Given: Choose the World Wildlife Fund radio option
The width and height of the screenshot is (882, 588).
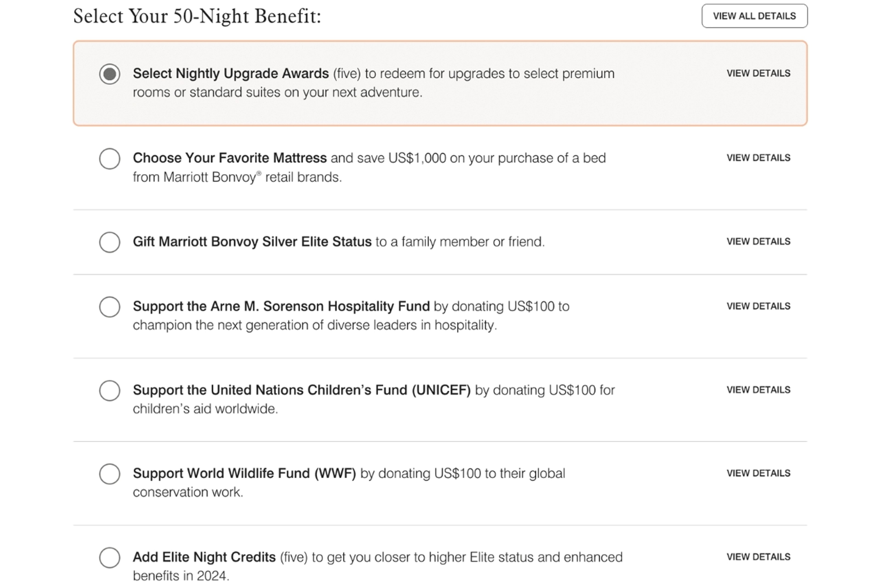Looking at the screenshot, I should (x=110, y=474).
